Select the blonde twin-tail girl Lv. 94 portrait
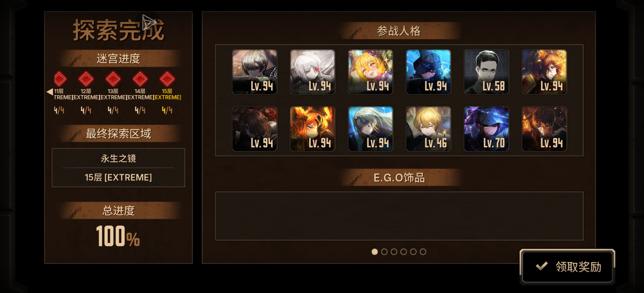Screen dimensions: 644x293 [x=370, y=72]
